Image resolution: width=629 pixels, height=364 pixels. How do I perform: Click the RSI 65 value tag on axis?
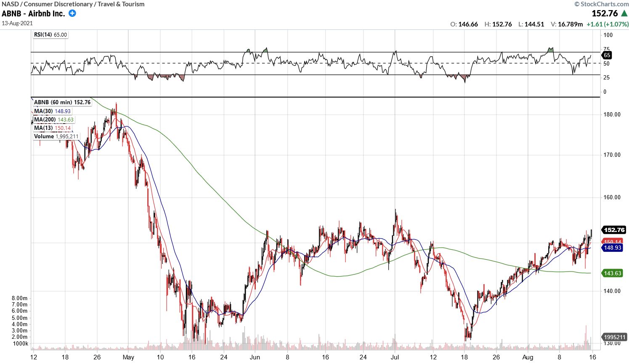(607, 55)
